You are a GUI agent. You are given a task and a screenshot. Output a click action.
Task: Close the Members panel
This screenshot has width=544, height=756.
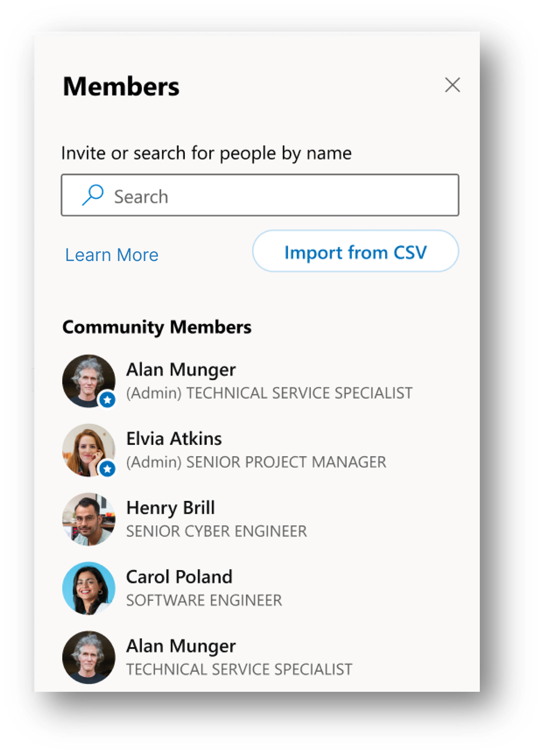[x=453, y=85]
